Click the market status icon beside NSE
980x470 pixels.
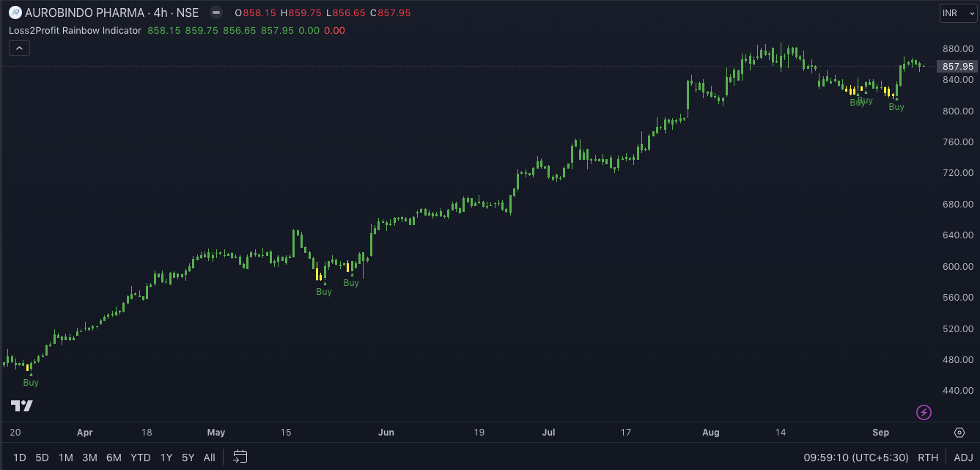(x=215, y=12)
